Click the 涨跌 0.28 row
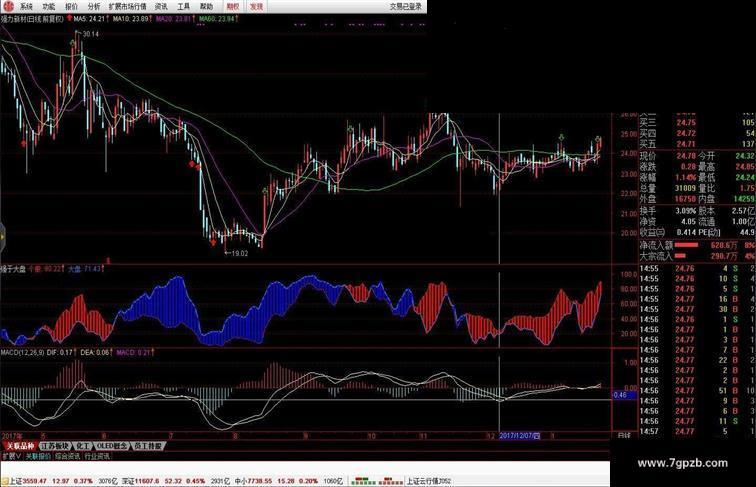 click(668, 166)
